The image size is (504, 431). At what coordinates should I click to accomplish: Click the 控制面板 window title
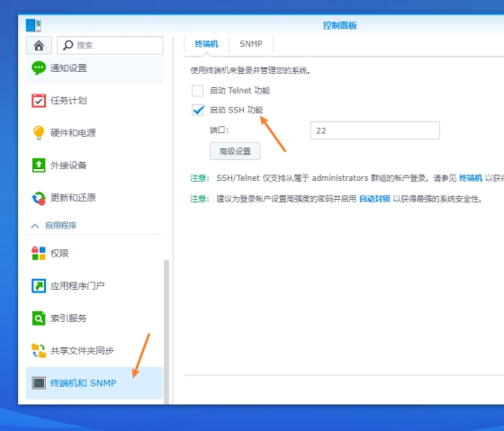coord(340,25)
